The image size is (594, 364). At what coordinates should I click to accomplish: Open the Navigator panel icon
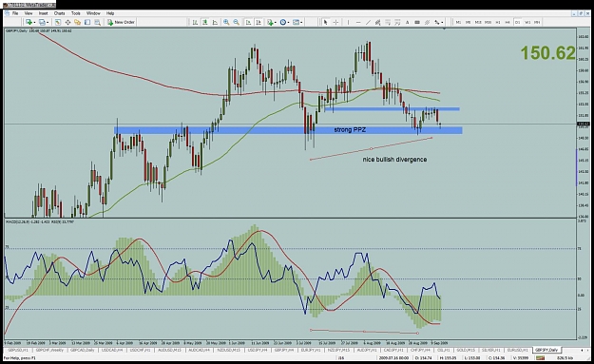[77, 23]
